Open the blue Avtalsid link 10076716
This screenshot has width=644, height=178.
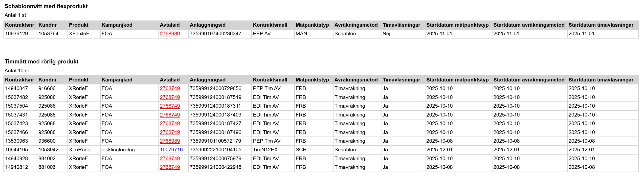coord(171,150)
